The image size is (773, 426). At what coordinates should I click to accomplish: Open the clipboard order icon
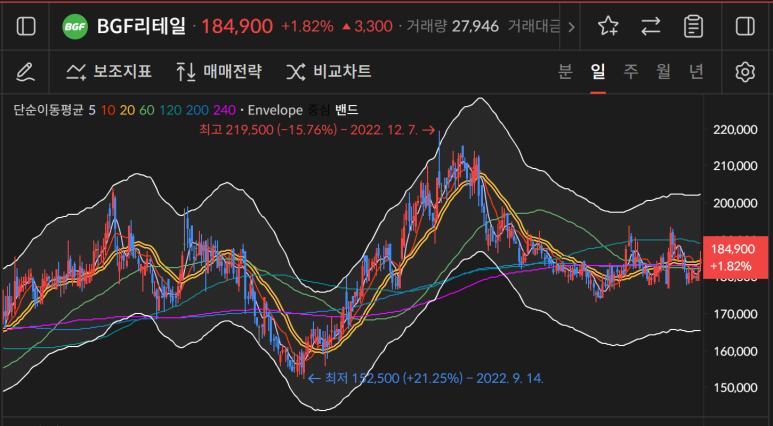click(693, 26)
